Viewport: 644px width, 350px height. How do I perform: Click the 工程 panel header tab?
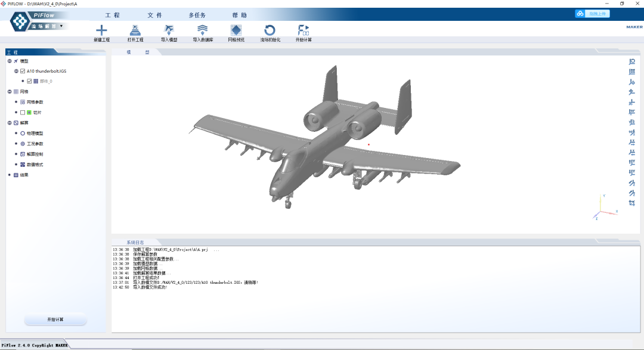[13, 52]
